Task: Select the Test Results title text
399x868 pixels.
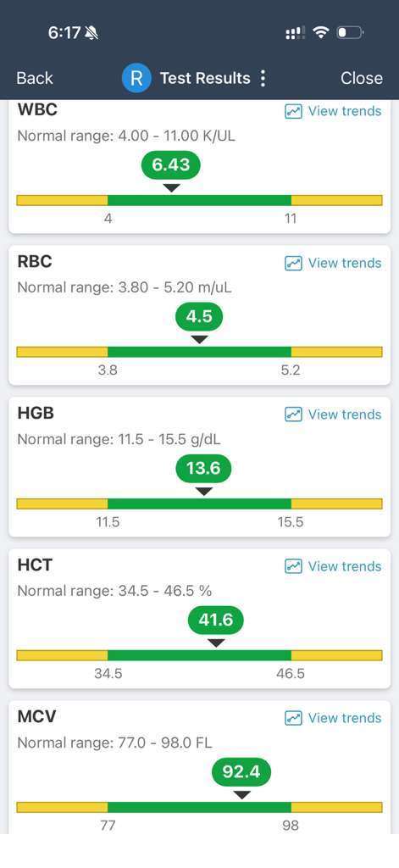Action: 205,78
